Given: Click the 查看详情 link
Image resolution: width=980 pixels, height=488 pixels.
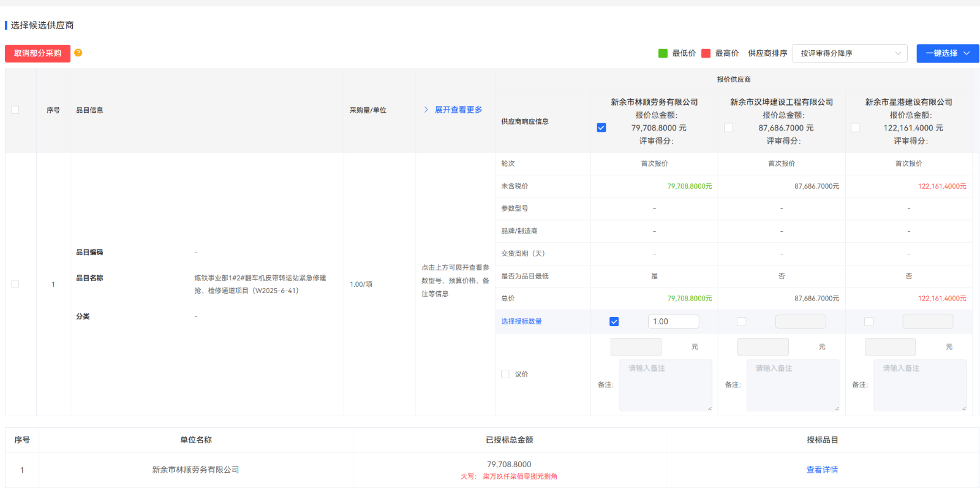Looking at the screenshot, I should pyautogui.click(x=822, y=470).
